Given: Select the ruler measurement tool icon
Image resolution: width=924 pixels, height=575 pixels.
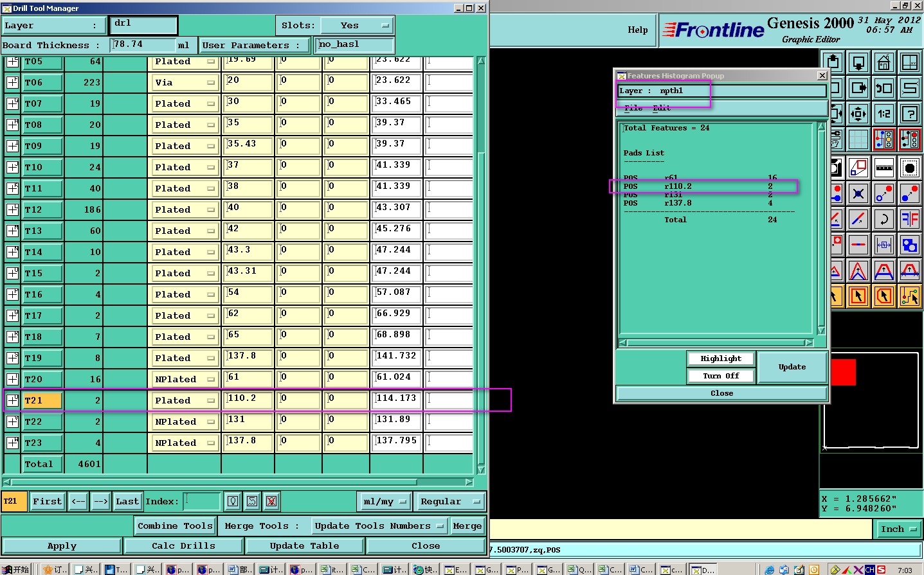Looking at the screenshot, I should [884, 168].
